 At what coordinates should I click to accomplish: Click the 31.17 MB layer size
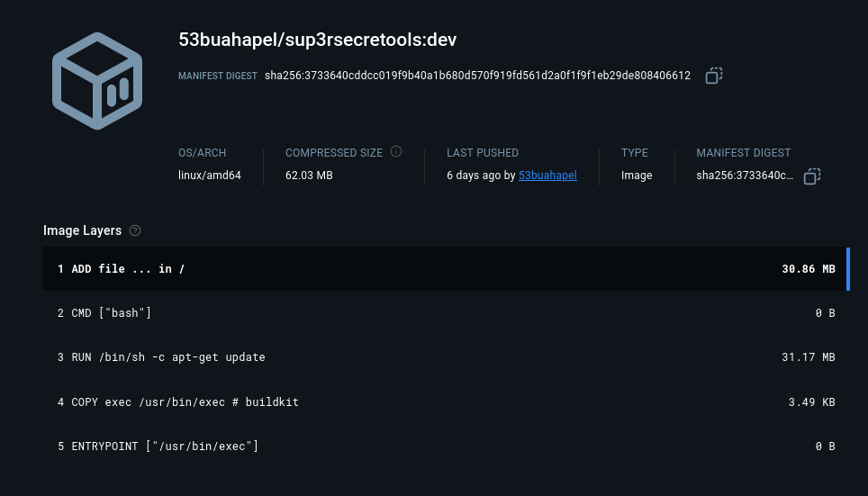(808, 357)
